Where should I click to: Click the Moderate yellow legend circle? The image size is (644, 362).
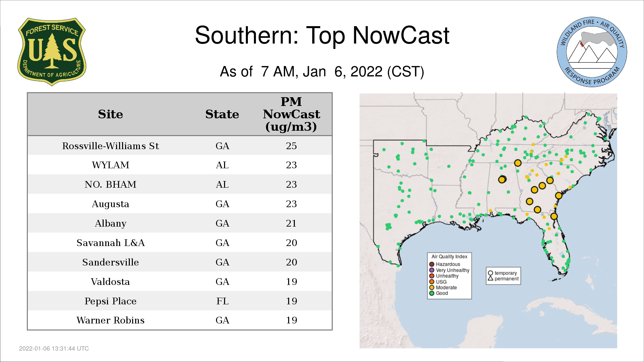[x=432, y=288]
